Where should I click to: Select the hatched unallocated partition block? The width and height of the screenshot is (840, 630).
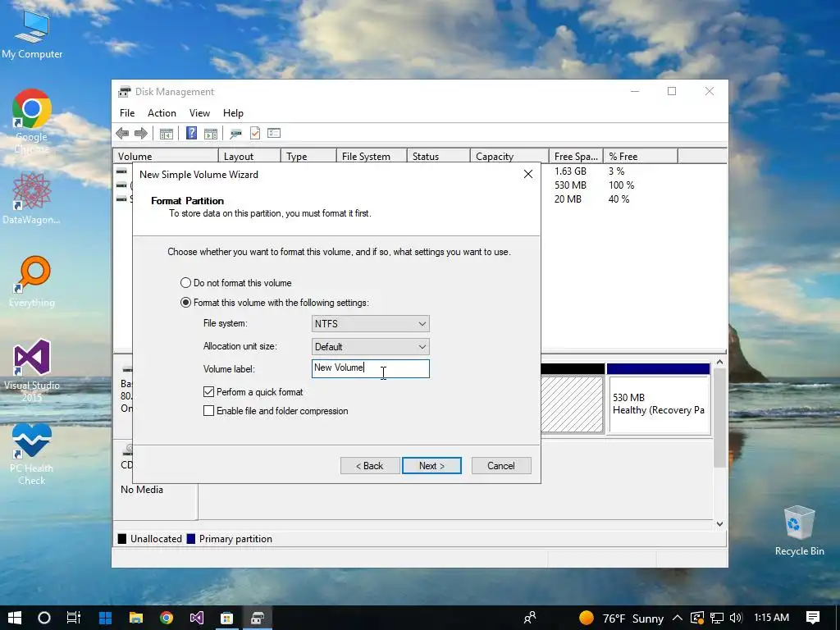tap(572, 404)
